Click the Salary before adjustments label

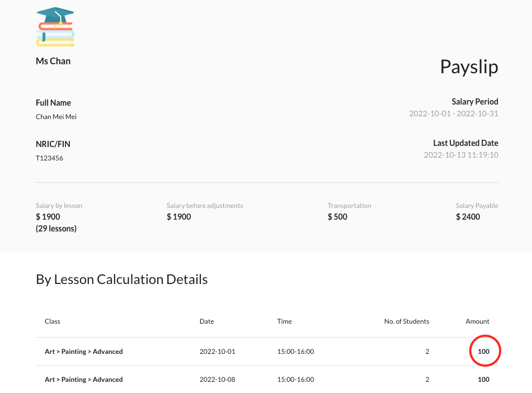[205, 206]
